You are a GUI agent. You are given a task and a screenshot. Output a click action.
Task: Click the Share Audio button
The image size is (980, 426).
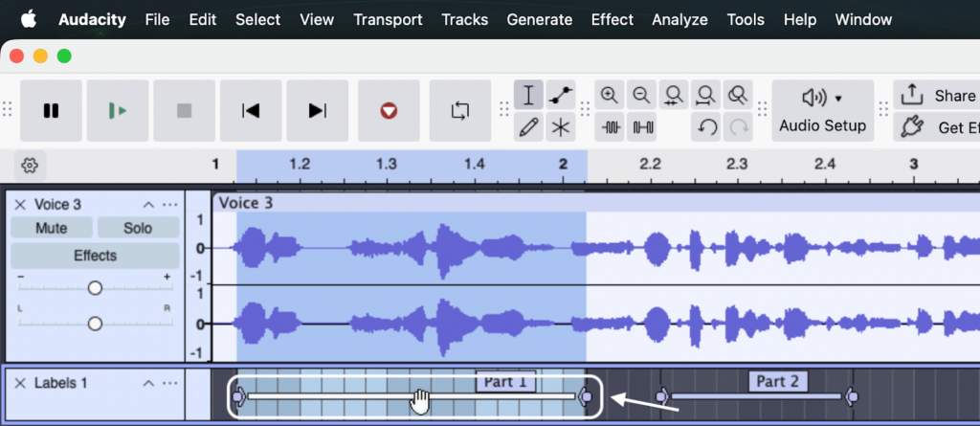938,96
